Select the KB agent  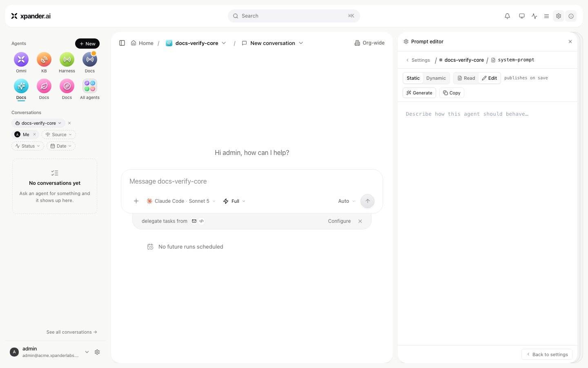click(44, 63)
